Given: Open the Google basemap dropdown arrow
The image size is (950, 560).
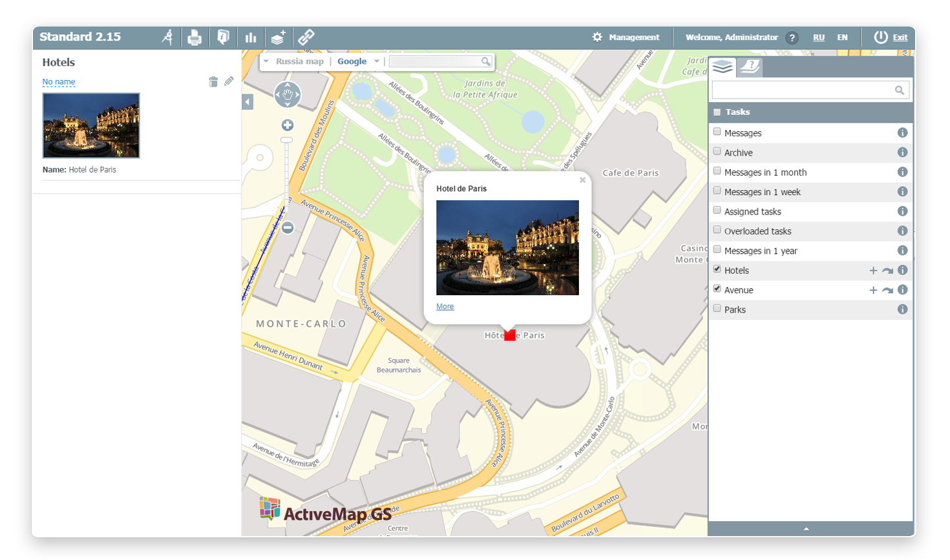Looking at the screenshot, I should tap(377, 61).
